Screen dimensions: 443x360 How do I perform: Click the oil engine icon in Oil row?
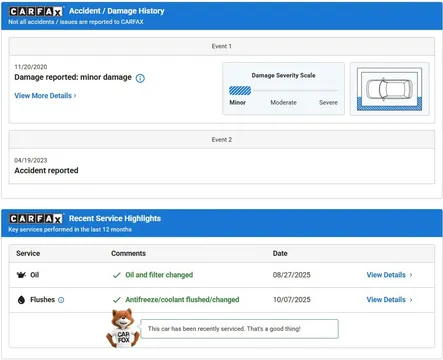click(21, 275)
